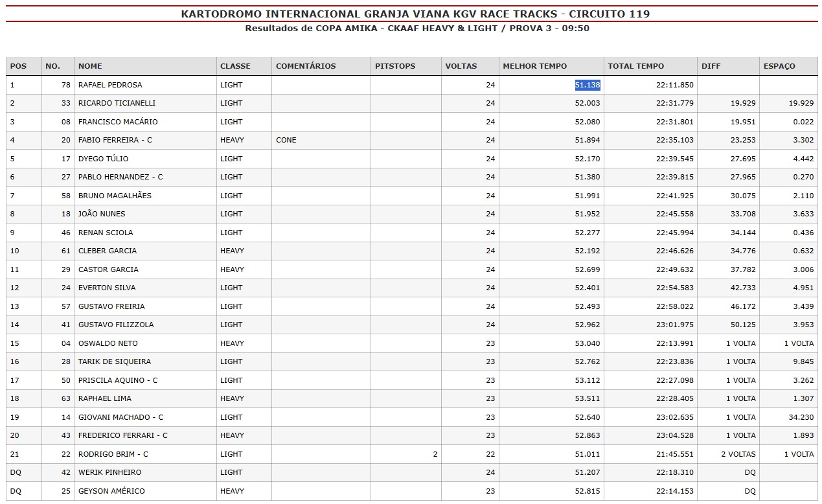Click driver name GUSTAVO FREIRIA
Screen dimensions: 822x504
(x=111, y=306)
